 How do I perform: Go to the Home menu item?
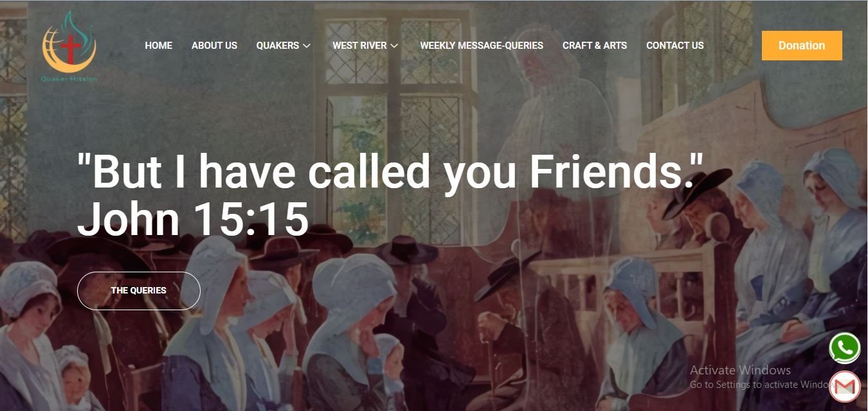(159, 46)
